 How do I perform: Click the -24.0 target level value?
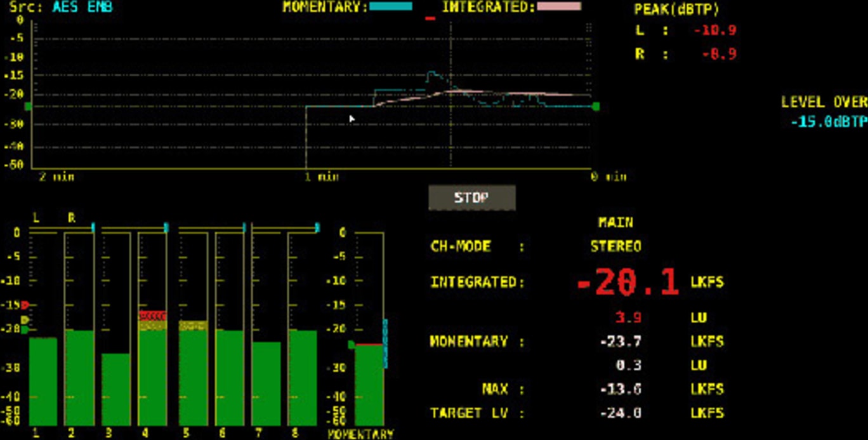[x=621, y=413]
